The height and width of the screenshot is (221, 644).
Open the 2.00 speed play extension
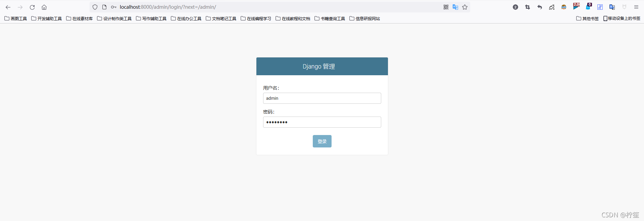pyautogui.click(x=576, y=6)
